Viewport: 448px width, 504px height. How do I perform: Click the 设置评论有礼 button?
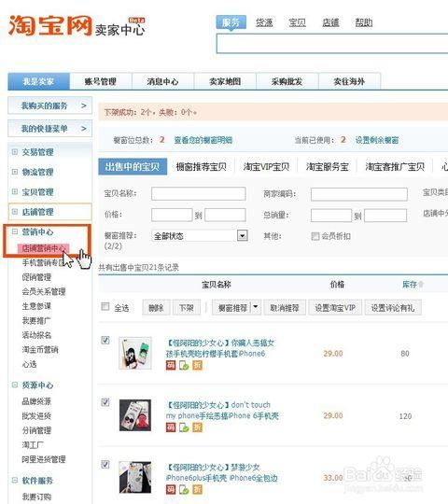[393, 308]
